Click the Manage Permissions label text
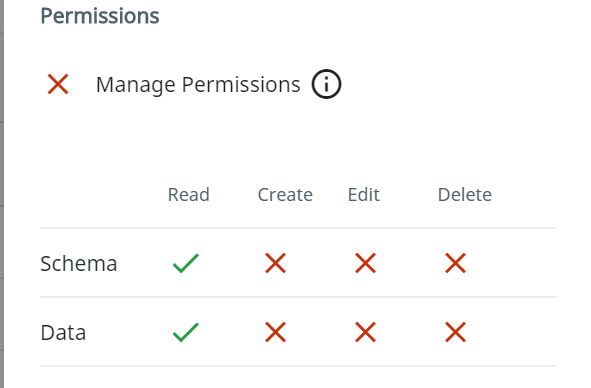Screen dimensions: 591x388 coord(198,85)
